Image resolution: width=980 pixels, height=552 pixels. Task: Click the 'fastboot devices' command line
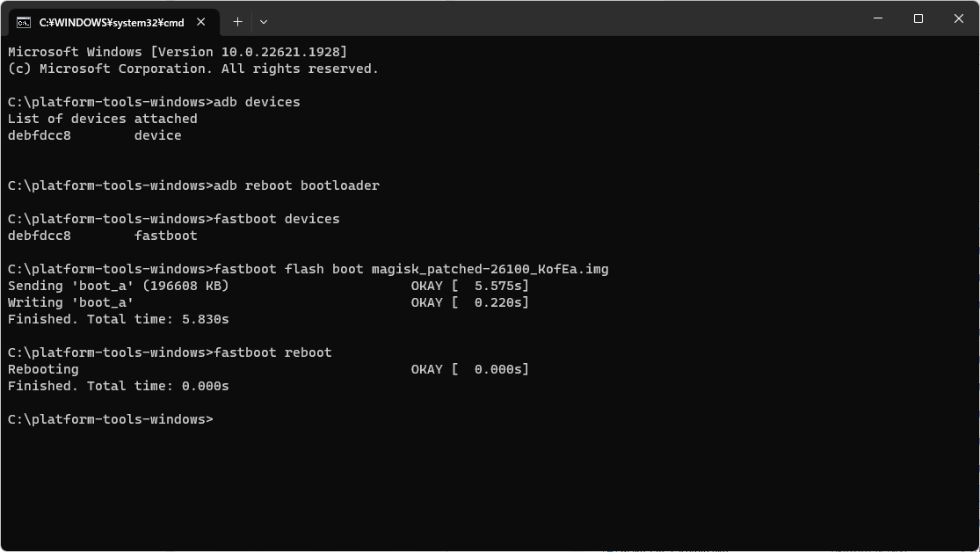click(x=174, y=219)
